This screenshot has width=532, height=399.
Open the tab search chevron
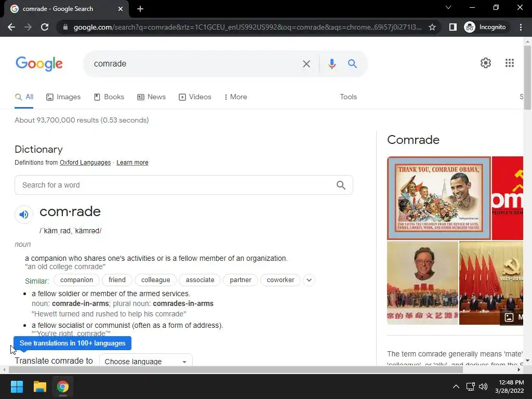(448, 7)
